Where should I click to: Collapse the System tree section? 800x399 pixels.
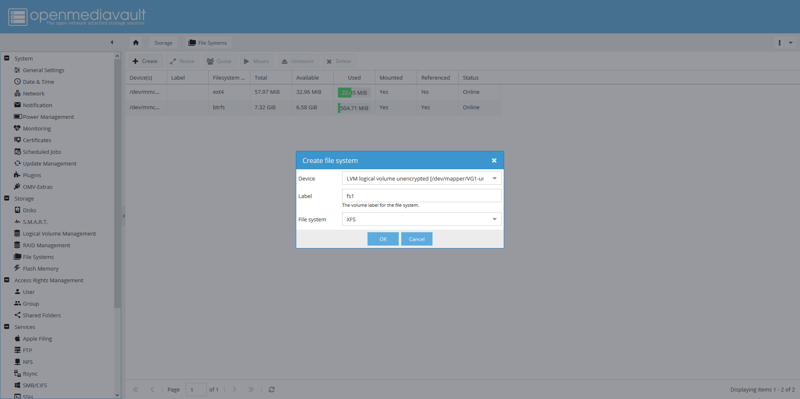coord(7,58)
